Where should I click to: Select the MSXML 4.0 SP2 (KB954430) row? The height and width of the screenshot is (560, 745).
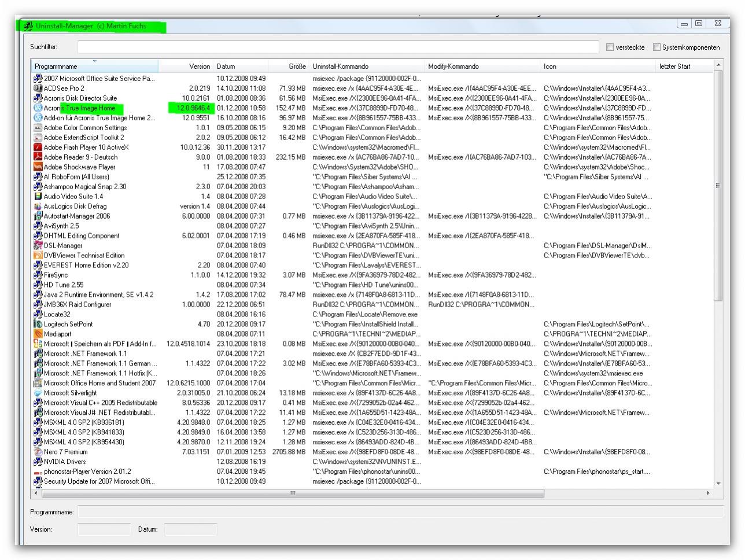pos(372,443)
